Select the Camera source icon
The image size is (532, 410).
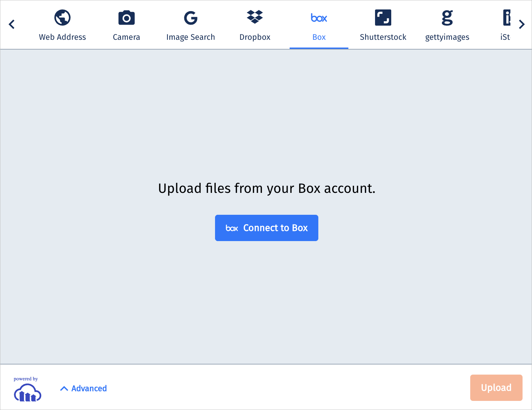127,18
